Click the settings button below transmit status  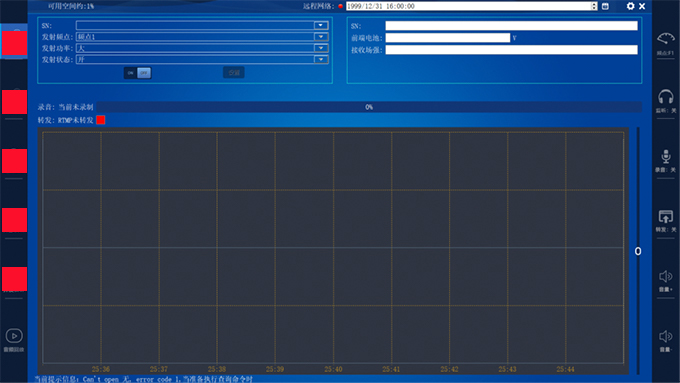234,72
